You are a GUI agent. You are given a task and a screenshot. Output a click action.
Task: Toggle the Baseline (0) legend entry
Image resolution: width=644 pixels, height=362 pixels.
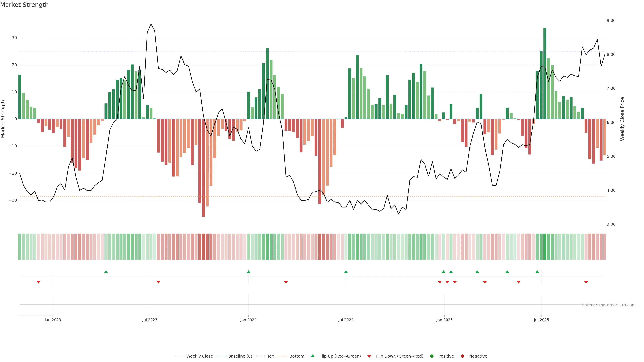tap(234, 356)
